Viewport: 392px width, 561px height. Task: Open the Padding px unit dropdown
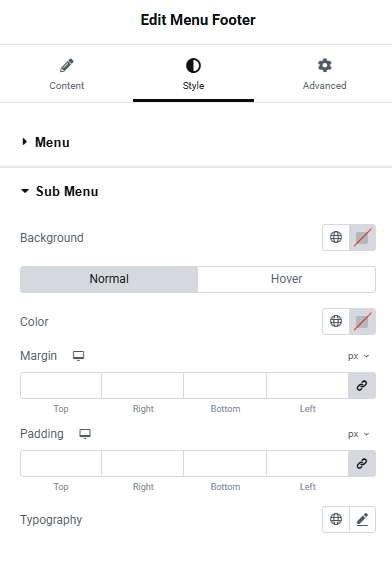tap(358, 434)
